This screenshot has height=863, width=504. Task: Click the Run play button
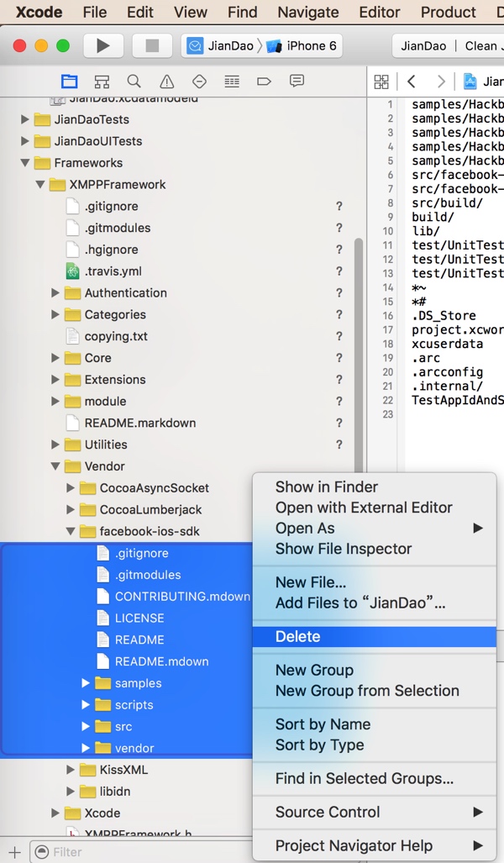coord(102,45)
